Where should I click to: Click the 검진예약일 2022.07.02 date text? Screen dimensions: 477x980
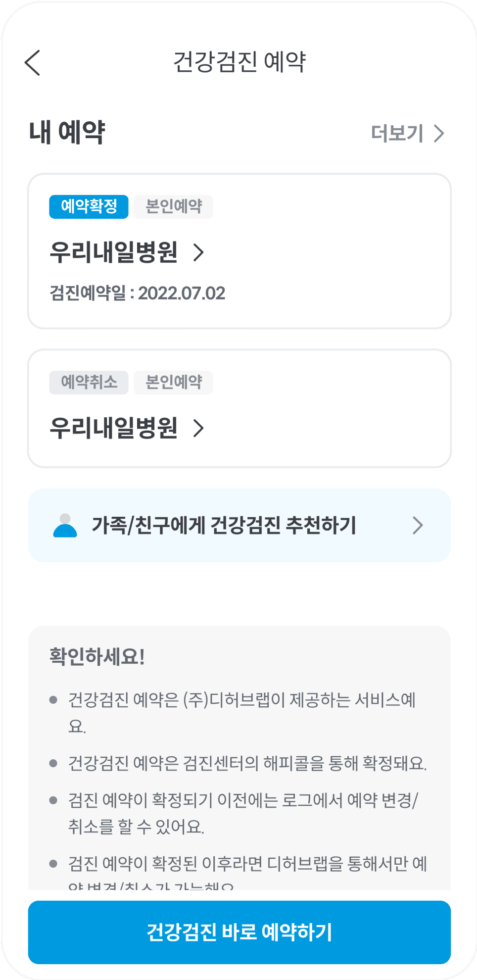click(x=138, y=293)
